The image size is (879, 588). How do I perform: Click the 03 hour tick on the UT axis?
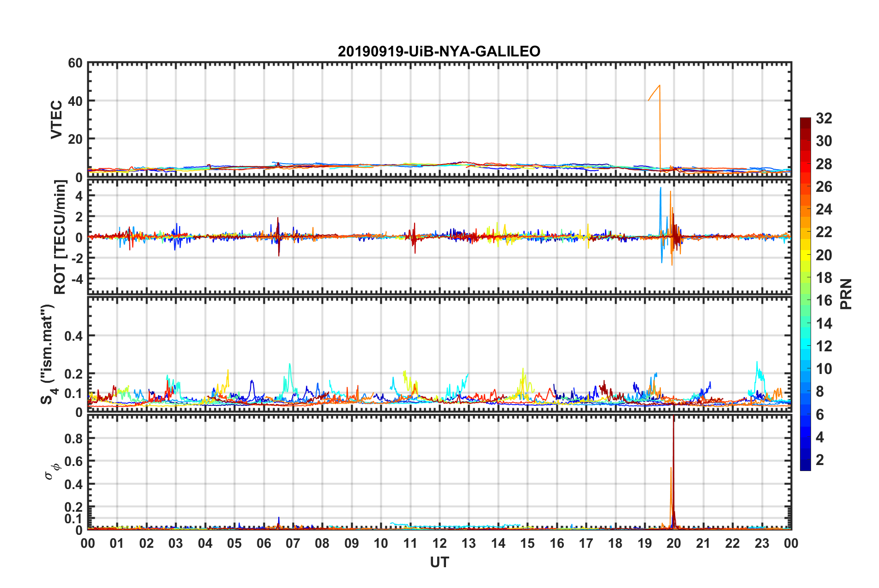176,543
